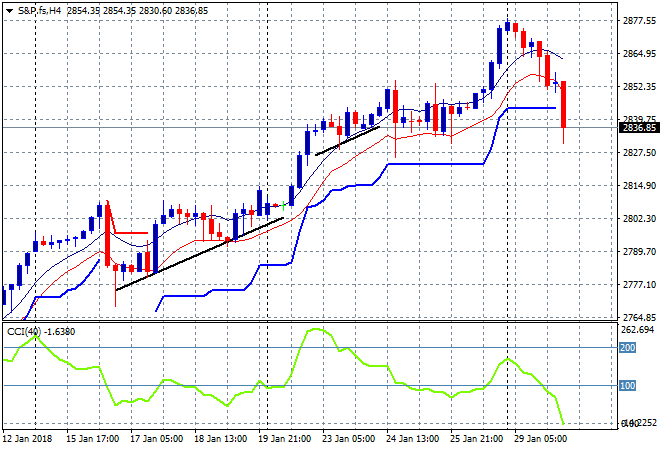Image resolution: width=660 pixels, height=450 pixels.
Task: Click the 15 Jan 17:00 time label
Action: pyautogui.click(x=92, y=439)
